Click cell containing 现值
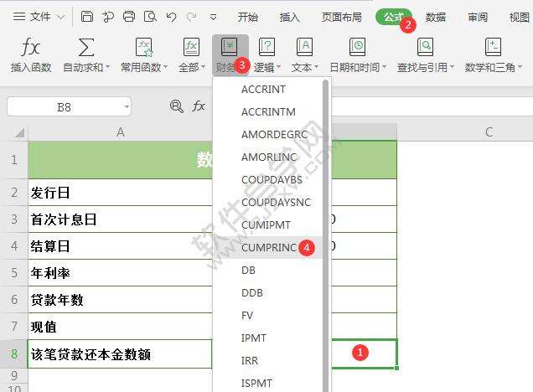The height and width of the screenshot is (392, 533). (x=120, y=327)
